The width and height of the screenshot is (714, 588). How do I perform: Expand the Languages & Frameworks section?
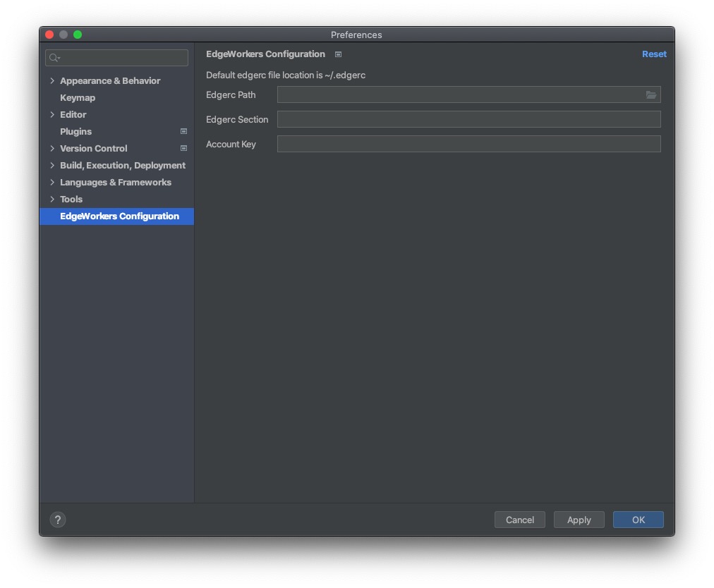coord(52,182)
